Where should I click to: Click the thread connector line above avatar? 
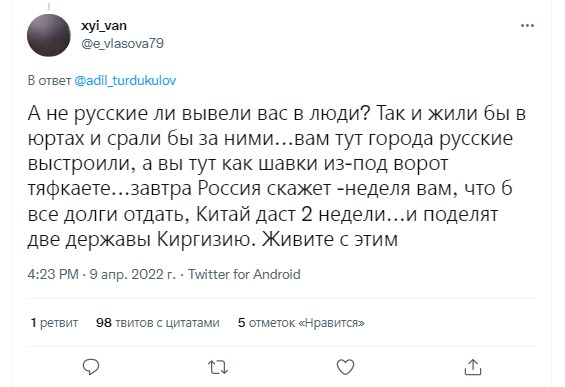[49, 6]
